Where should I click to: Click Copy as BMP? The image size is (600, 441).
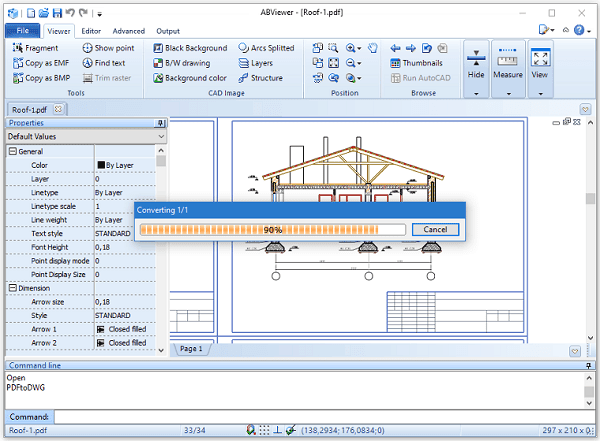click(x=41, y=78)
